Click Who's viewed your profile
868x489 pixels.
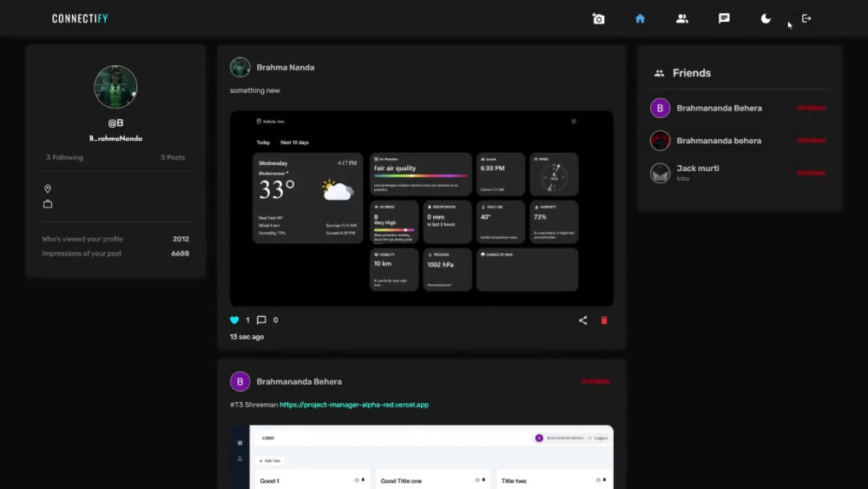[x=82, y=239]
